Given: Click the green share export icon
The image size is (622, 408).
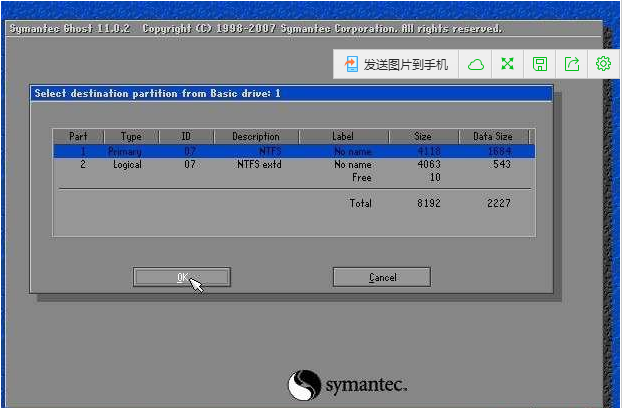Looking at the screenshot, I should click(x=572, y=64).
